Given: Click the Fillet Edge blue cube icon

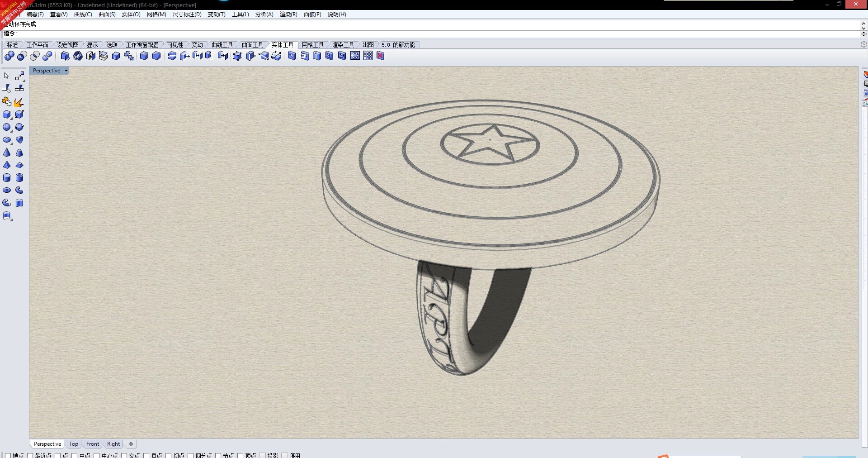Looking at the screenshot, I should (x=144, y=56).
